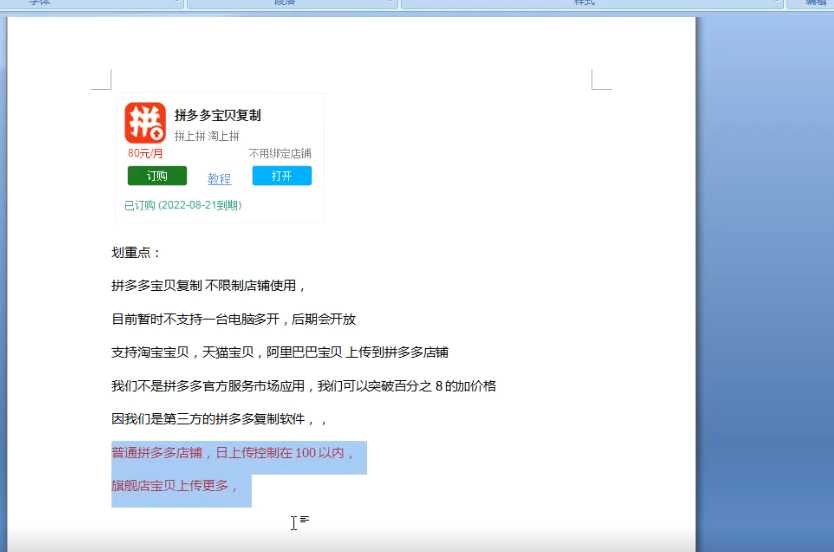Click the highlighted line 旗舰店宝贝上传更多

click(174, 486)
